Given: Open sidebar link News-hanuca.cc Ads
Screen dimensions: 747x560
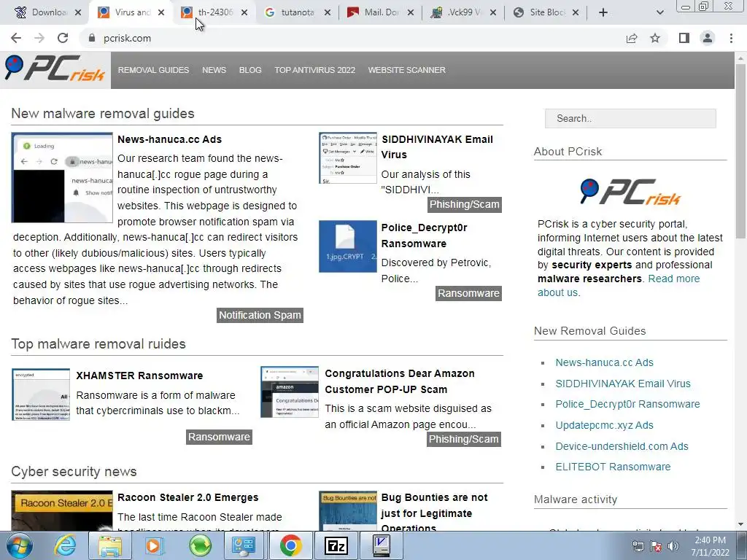Looking at the screenshot, I should [604, 362].
